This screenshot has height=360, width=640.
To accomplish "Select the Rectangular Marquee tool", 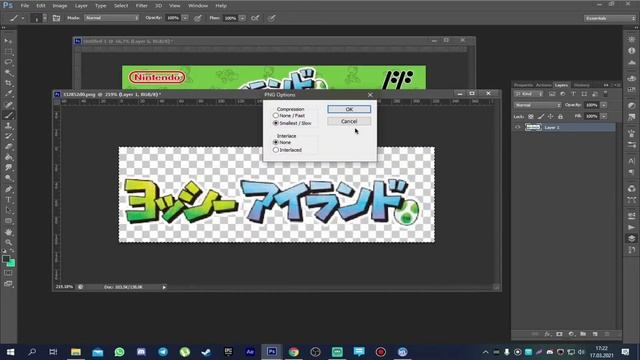I will pyautogui.click(x=8, y=52).
